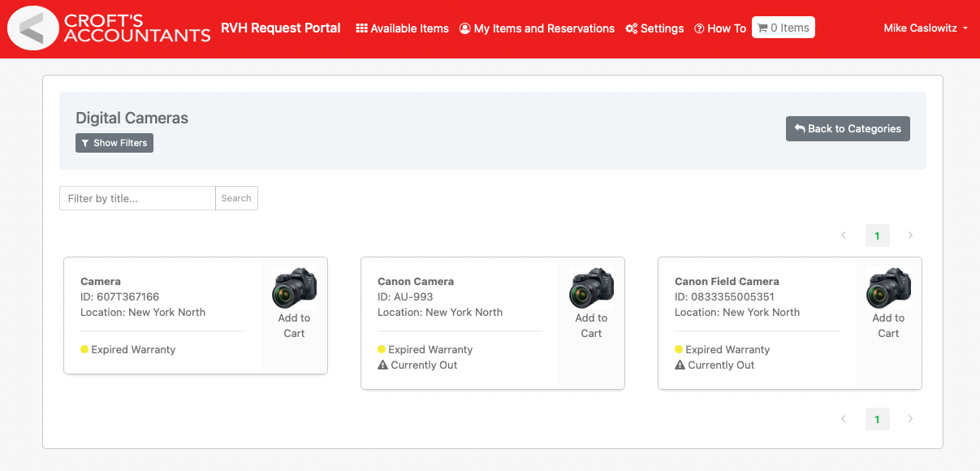Click the Currently Out status on Canon Field Camera
980x471 pixels.
[x=722, y=365]
